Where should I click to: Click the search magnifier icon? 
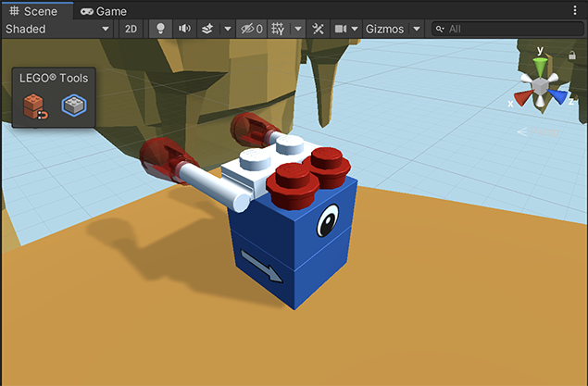pyautogui.click(x=440, y=29)
